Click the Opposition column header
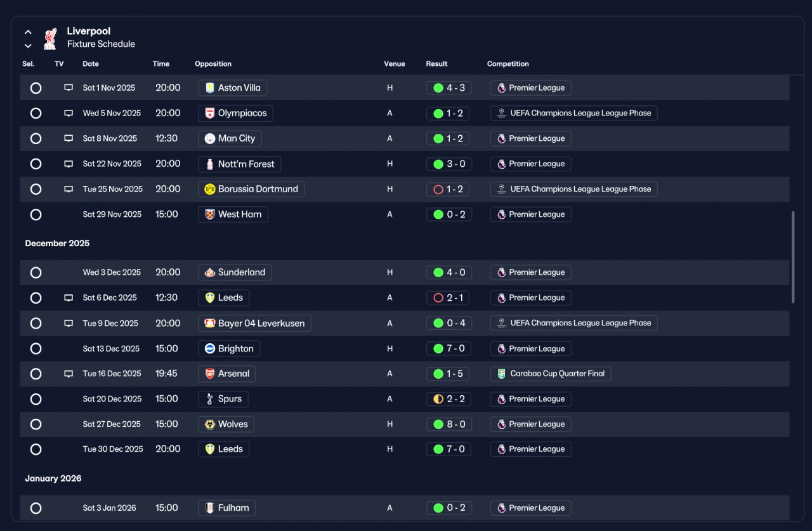This screenshot has width=812, height=531. coord(213,64)
